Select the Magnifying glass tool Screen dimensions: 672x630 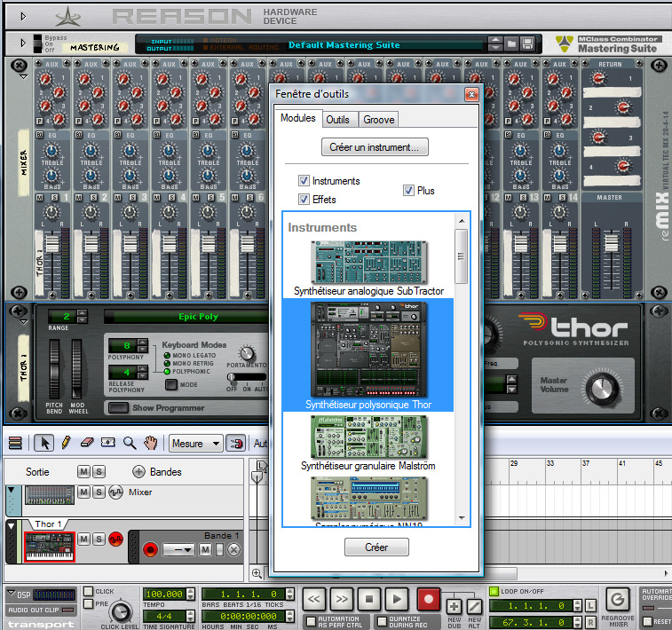130,443
